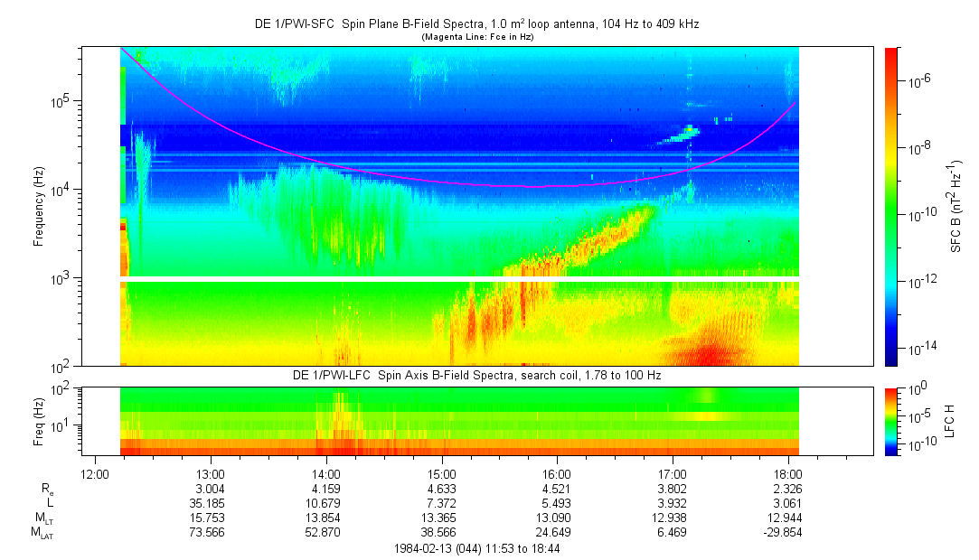The image size is (979, 560).
Task: Select the 13:00 time axis tick label
Action: tap(210, 473)
